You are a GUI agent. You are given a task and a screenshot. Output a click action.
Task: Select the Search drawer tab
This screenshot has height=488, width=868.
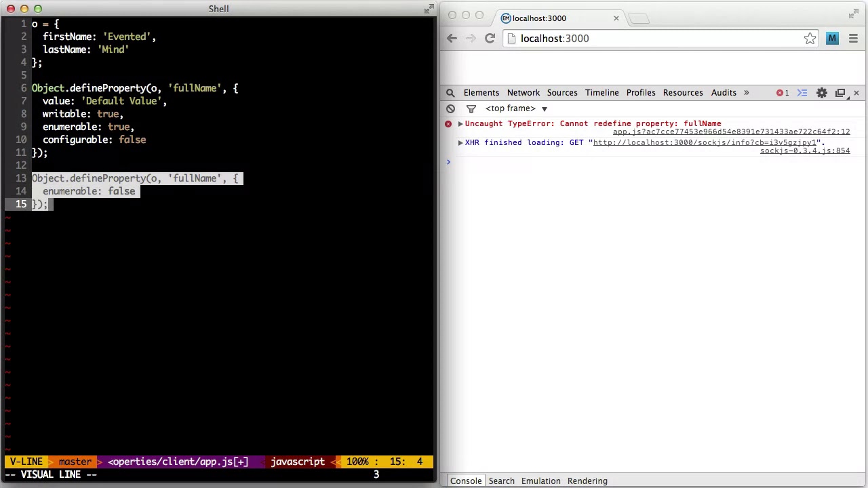[501, 481]
